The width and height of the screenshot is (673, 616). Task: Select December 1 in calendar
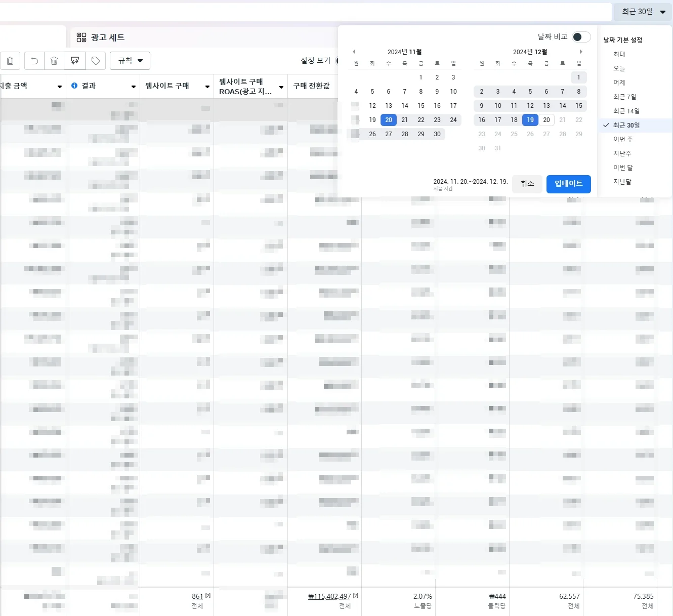point(579,77)
